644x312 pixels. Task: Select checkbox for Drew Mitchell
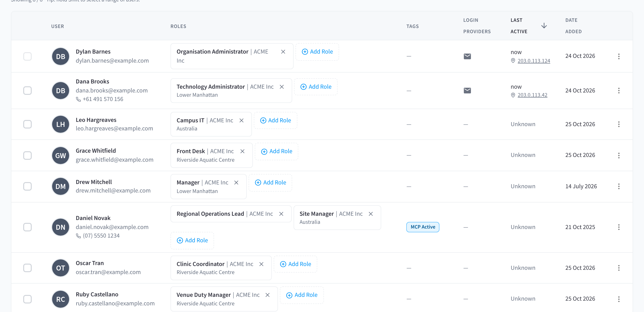[27, 186]
